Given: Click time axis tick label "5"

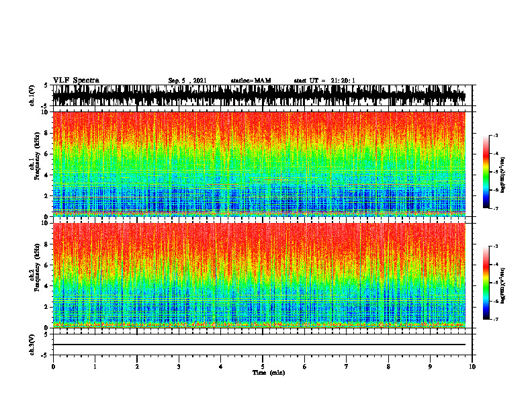Looking at the screenshot, I should pyautogui.click(x=263, y=367).
